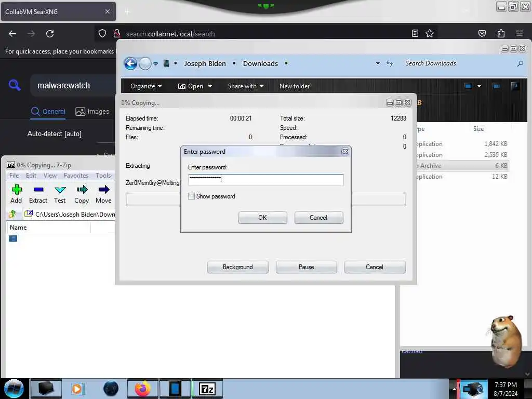This screenshot has height=399, width=532.
Task: Open 7-Zip Edit menu
Action: tap(31, 176)
